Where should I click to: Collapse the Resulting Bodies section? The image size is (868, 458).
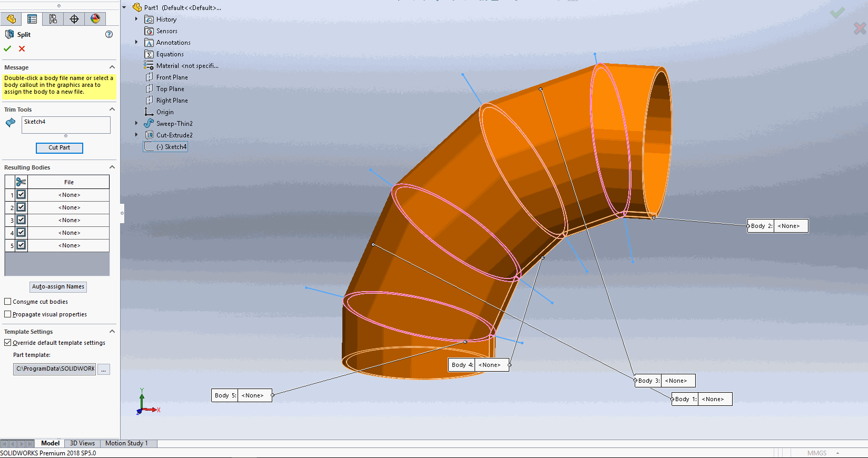point(112,167)
